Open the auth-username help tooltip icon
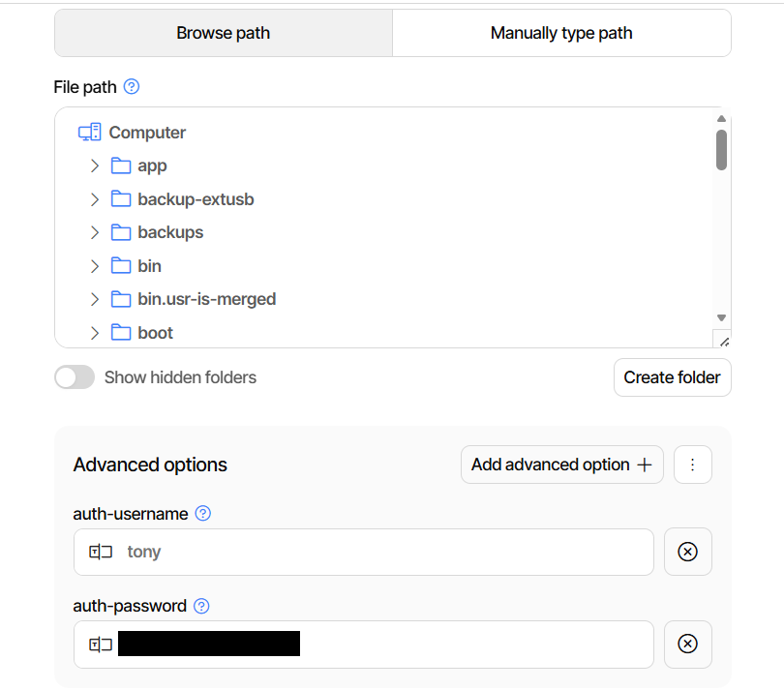This screenshot has height=690, width=784. coord(203,514)
